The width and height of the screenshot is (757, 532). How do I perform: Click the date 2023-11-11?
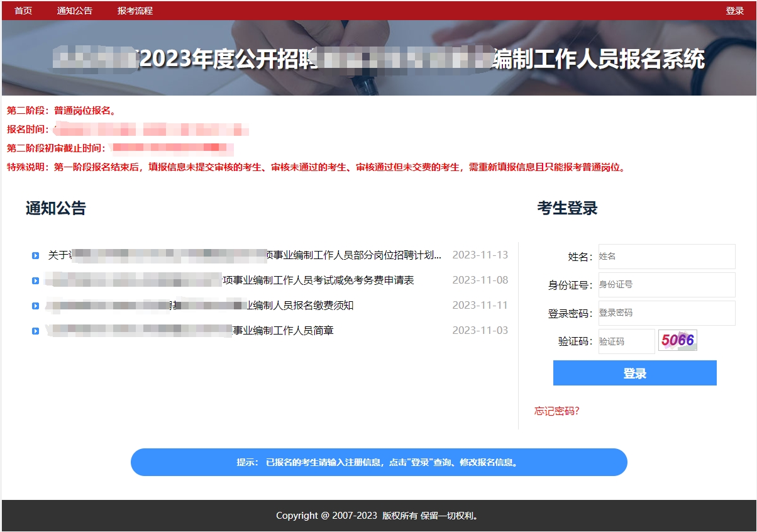click(x=480, y=305)
